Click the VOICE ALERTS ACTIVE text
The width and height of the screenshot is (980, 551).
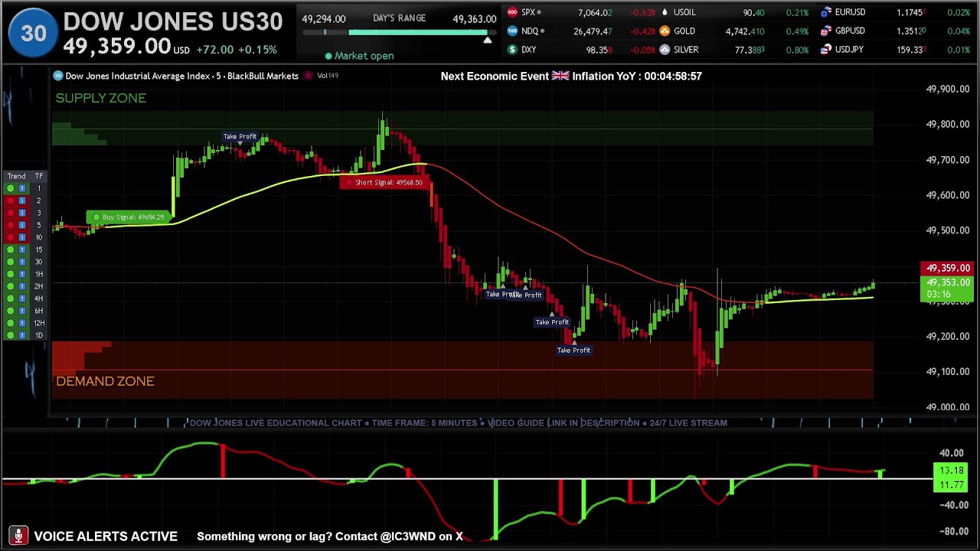point(106,536)
